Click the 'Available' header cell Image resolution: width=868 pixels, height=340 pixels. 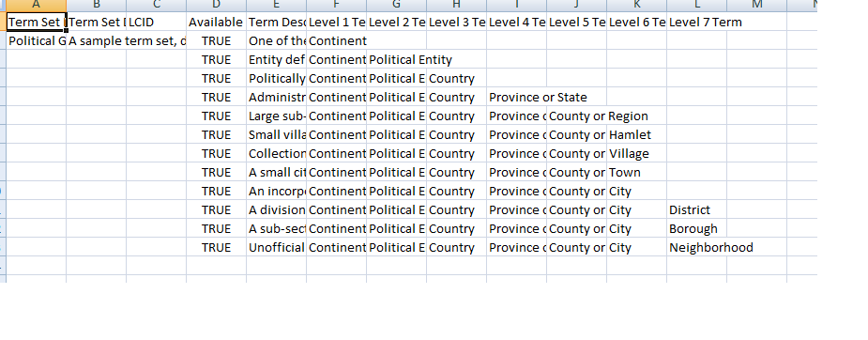[x=217, y=23]
